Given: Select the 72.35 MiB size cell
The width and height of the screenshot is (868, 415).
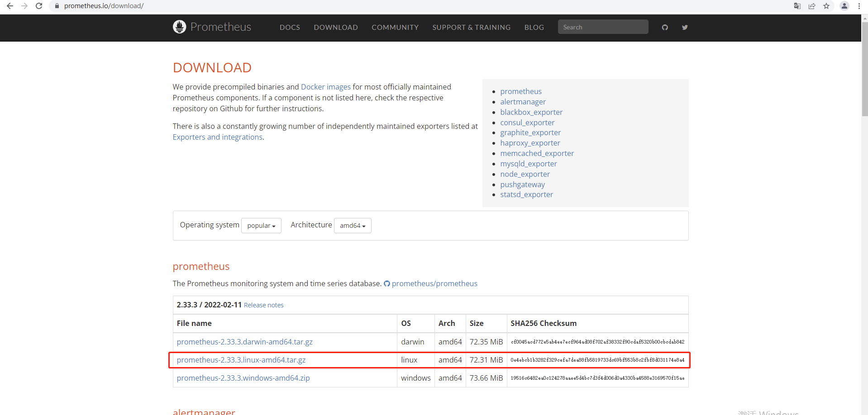Looking at the screenshot, I should point(486,342).
